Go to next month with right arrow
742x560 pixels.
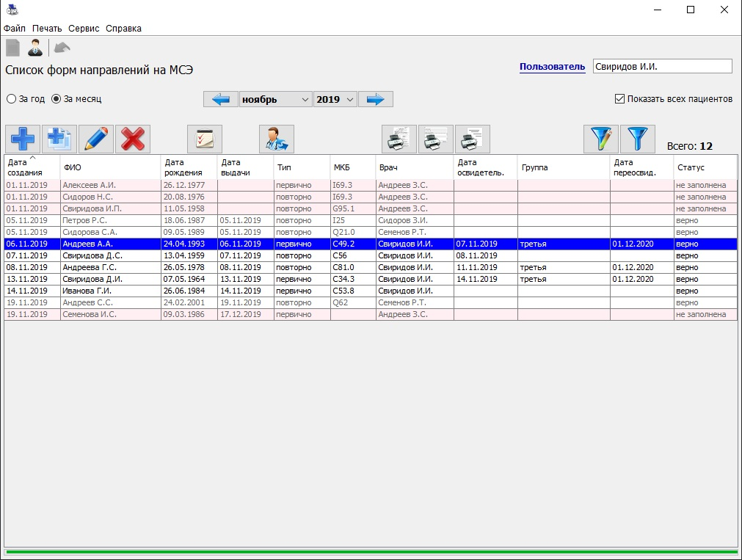(376, 99)
